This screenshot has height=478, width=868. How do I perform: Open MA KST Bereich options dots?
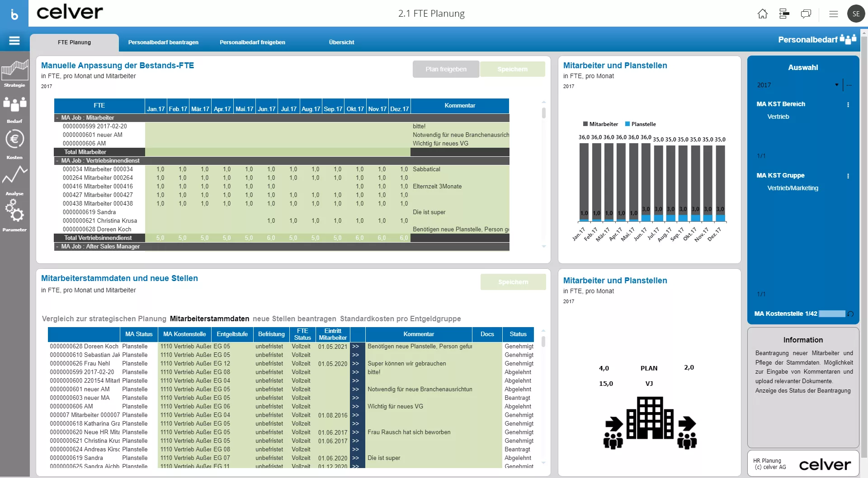[848, 104]
